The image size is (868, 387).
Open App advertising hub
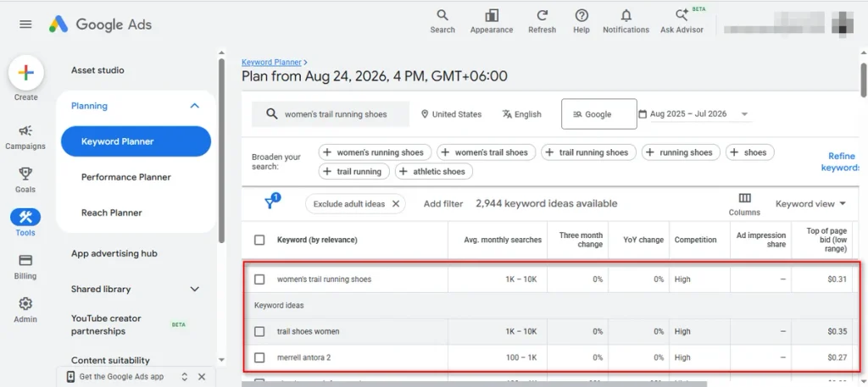point(114,254)
